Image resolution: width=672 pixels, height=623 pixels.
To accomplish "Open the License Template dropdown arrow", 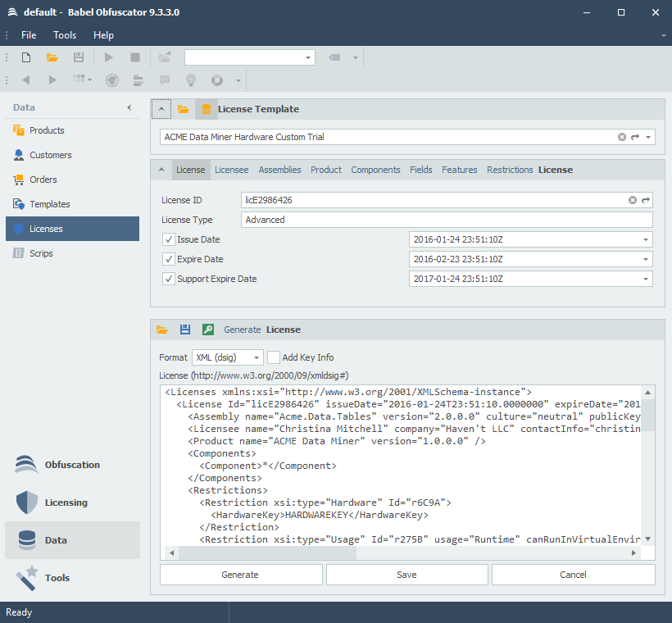I will 648,137.
